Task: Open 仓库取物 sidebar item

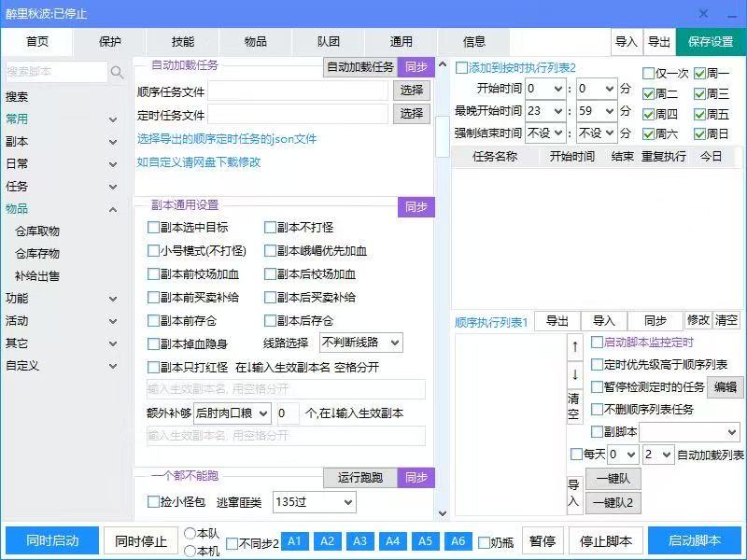Action: pos(37,231)
